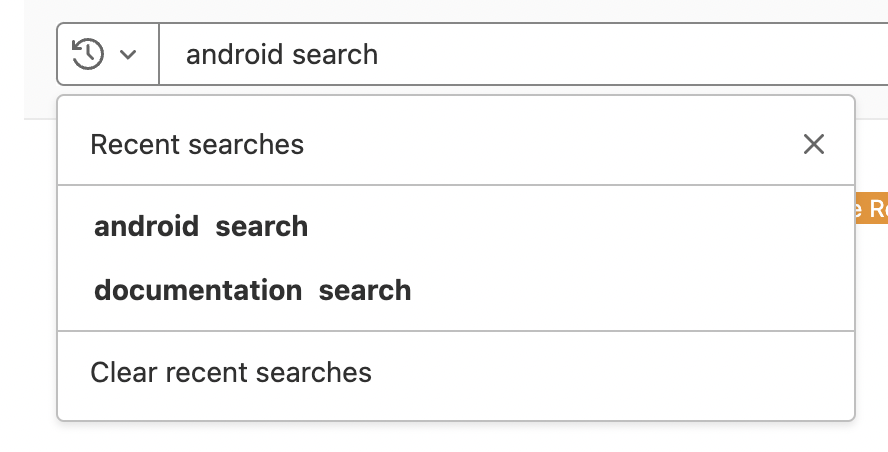Image resolution: width=888 pixels, height=452 pixels.
Task: Select the "android search" recent entry
Action: [456, 227]
